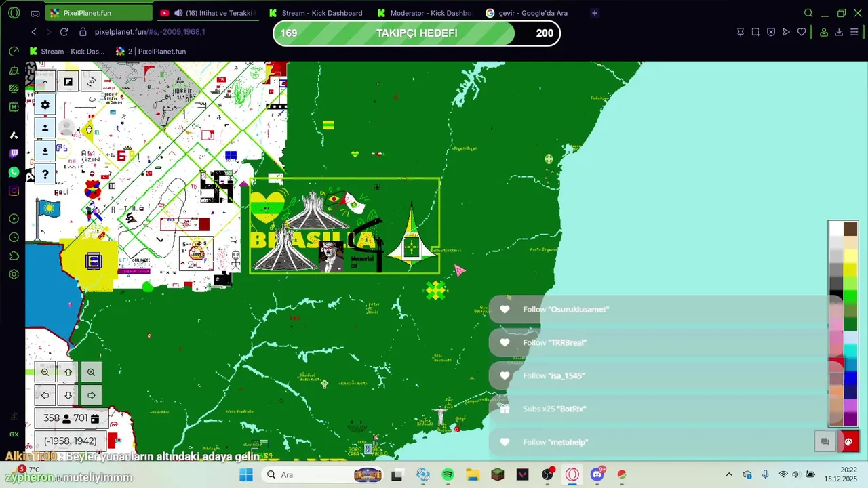
Task: Pick white color in palette
Action: point(836,229)
